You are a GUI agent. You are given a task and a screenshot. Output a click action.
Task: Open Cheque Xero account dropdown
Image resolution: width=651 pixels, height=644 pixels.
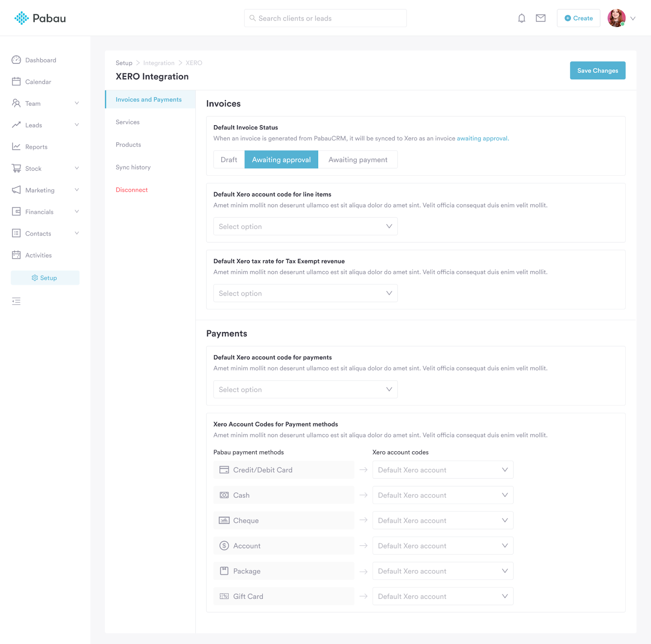[443, 520]
